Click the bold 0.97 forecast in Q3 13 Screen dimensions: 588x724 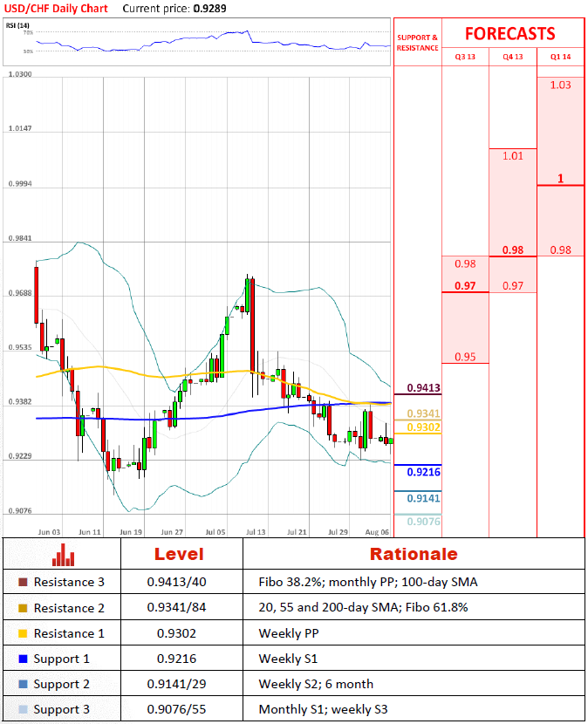point(465,286)
